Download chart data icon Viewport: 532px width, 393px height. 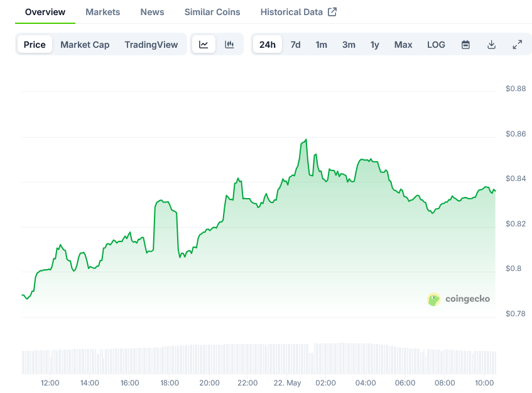tap(491, 45)
